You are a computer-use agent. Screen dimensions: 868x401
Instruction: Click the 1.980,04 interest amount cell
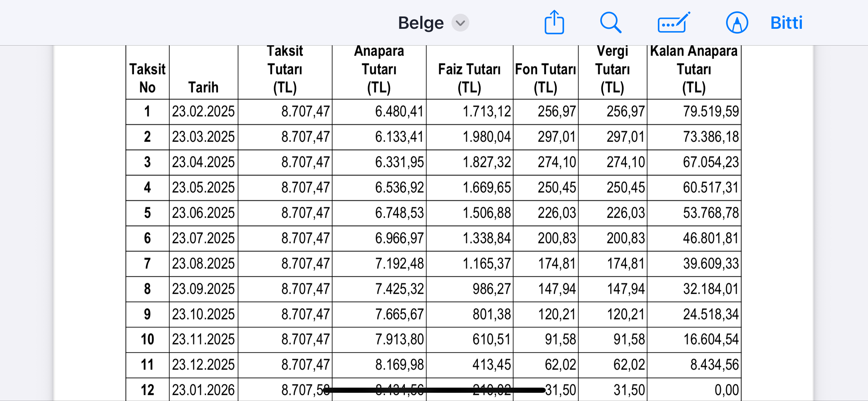(486, 137)
